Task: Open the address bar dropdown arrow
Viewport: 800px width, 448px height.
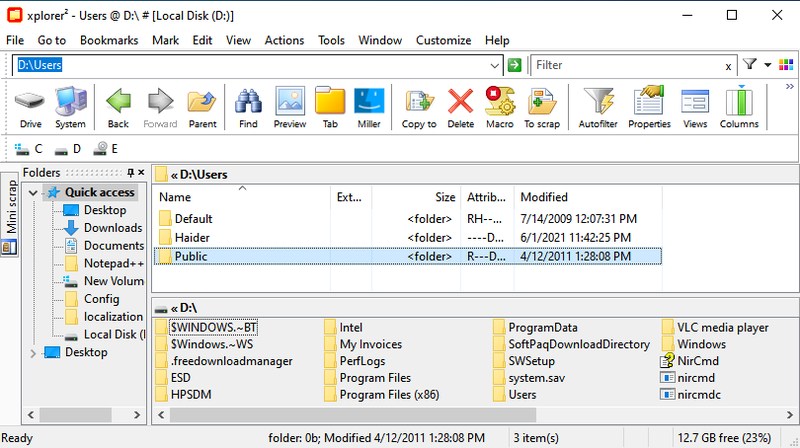Action: (x=495, y=65)
